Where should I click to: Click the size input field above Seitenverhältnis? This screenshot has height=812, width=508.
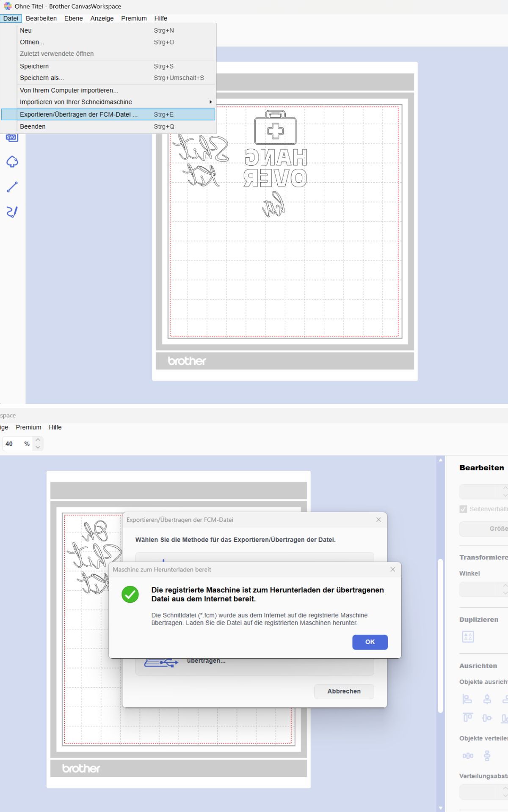coord(480,491)
